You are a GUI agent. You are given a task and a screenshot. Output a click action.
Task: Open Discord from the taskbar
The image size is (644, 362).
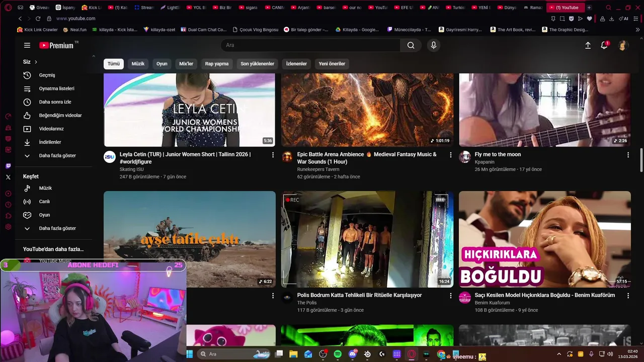pyautogui.click(x=353, y=354)
